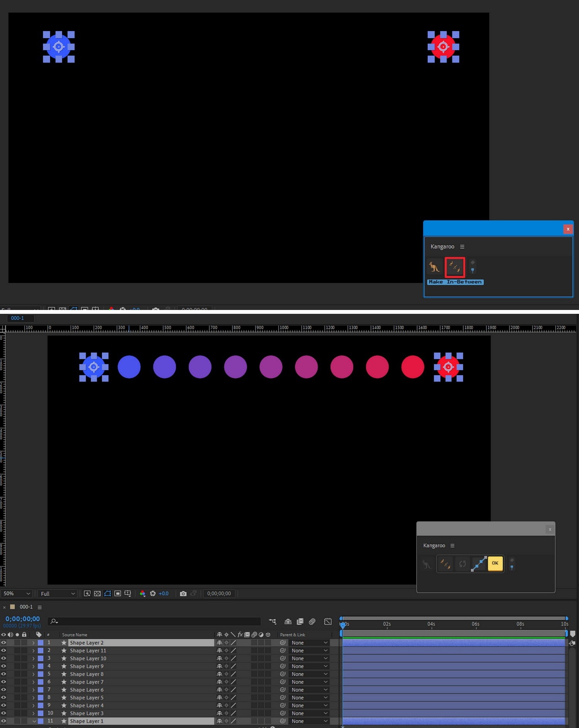Expand Shape Layer 5 properties with its chevron

(34, 698)
